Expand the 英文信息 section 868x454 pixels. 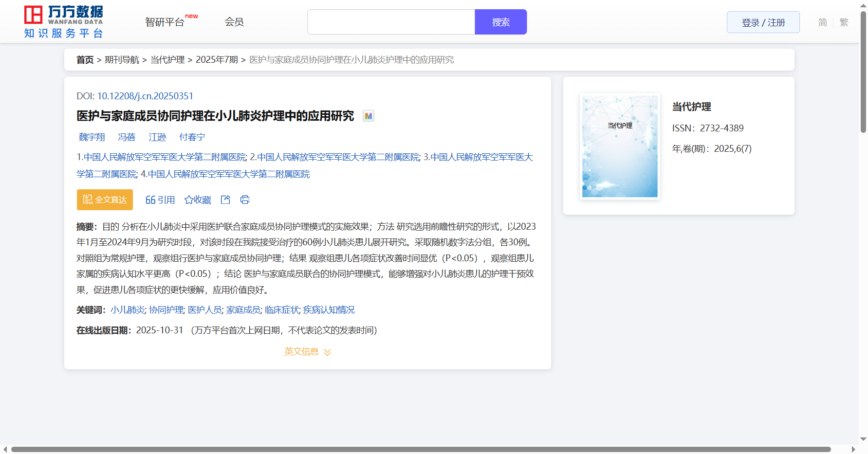308,352
